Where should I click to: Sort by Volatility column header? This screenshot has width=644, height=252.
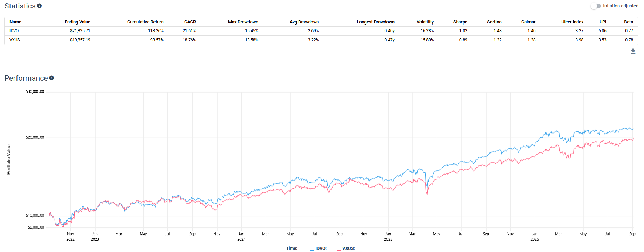pyautogui.click(x=425, y=22)
